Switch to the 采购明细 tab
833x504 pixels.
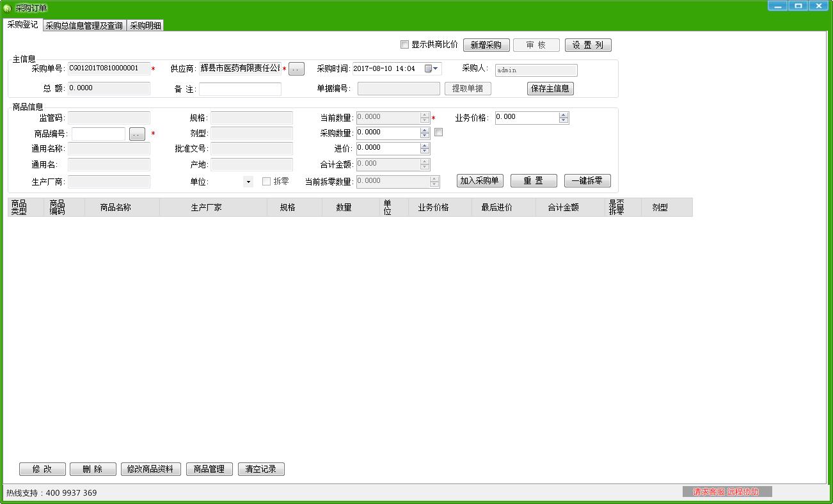[145, 26]
